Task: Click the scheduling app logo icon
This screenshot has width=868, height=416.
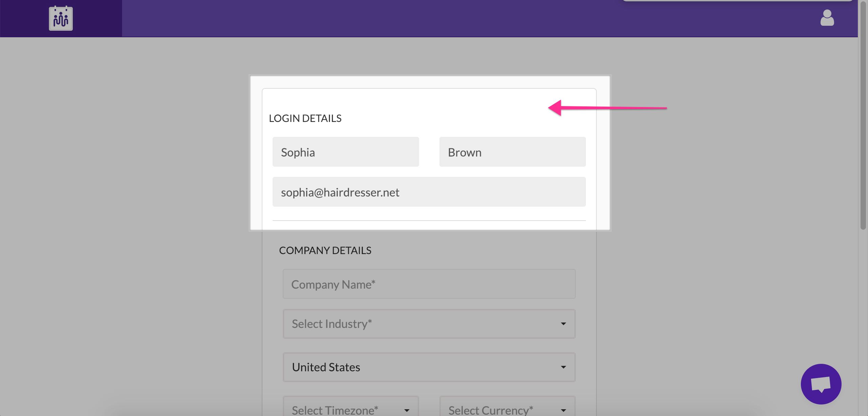Action: [x=60, y=18]
